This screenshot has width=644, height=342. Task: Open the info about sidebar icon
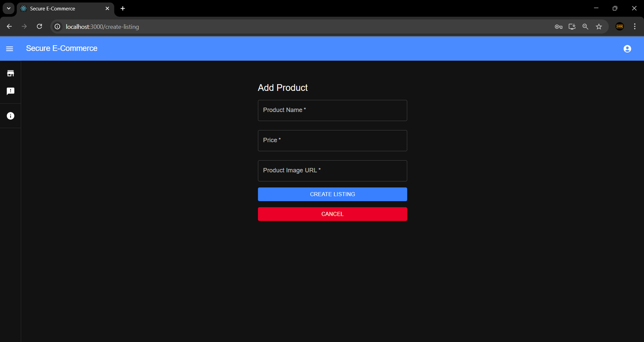click(x=10, y=116)
